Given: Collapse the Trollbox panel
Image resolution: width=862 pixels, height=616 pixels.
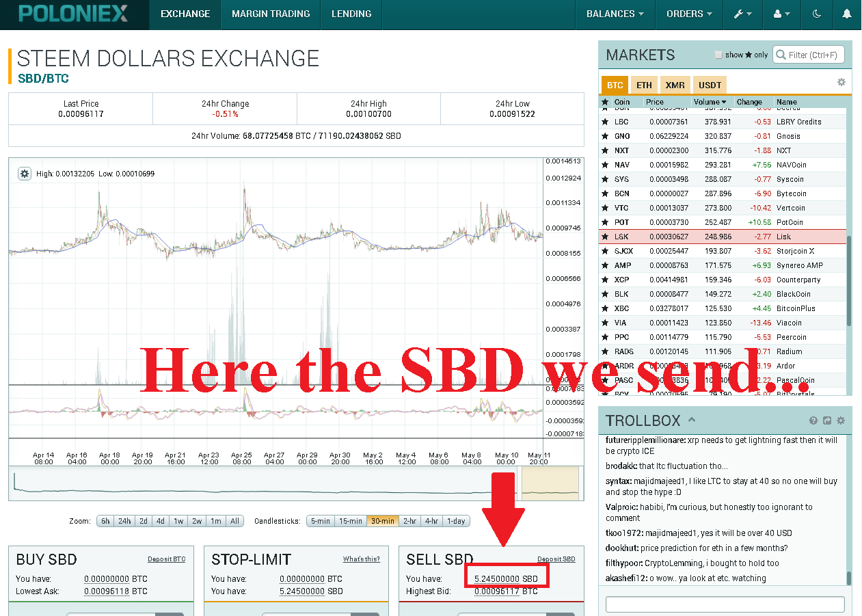Looking at the screenshot, I should (692, 420).
